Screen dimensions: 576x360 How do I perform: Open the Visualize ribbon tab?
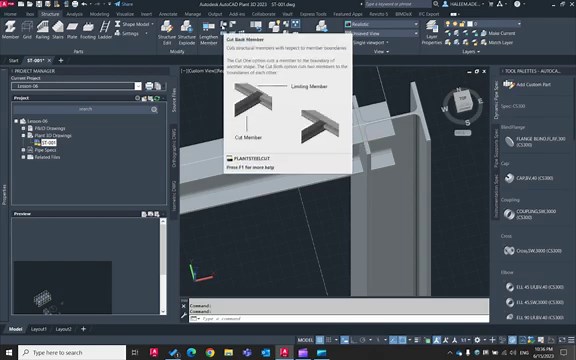coord(125,14)
